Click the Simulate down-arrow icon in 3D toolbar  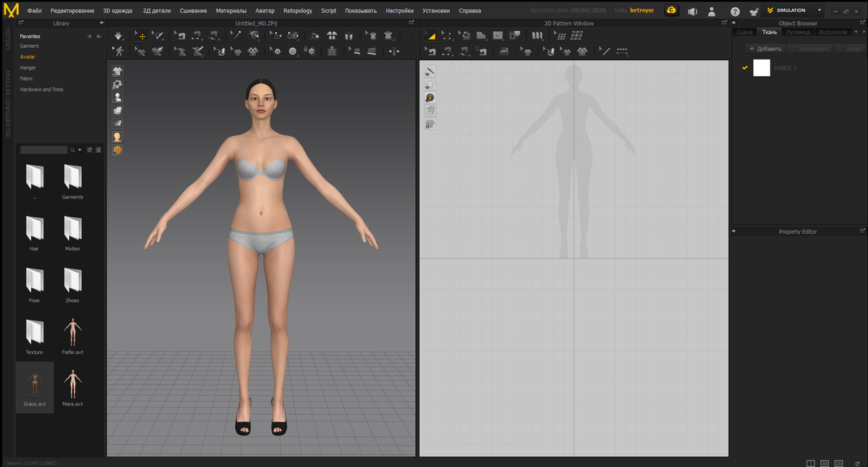pos(119,35)
